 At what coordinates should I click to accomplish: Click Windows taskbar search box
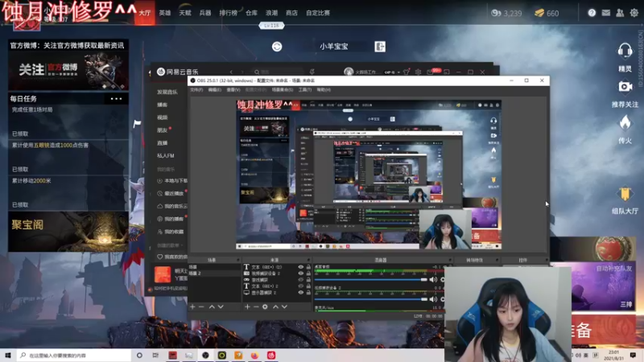click(74, 356)
